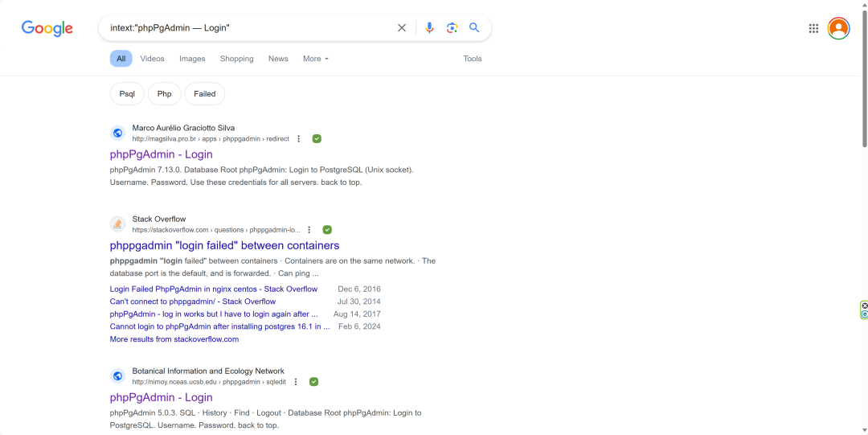Click the magsilva.pro.br breadcrumb URL
The width and height of the screenshot is (868, 435).
click(211, 139)
